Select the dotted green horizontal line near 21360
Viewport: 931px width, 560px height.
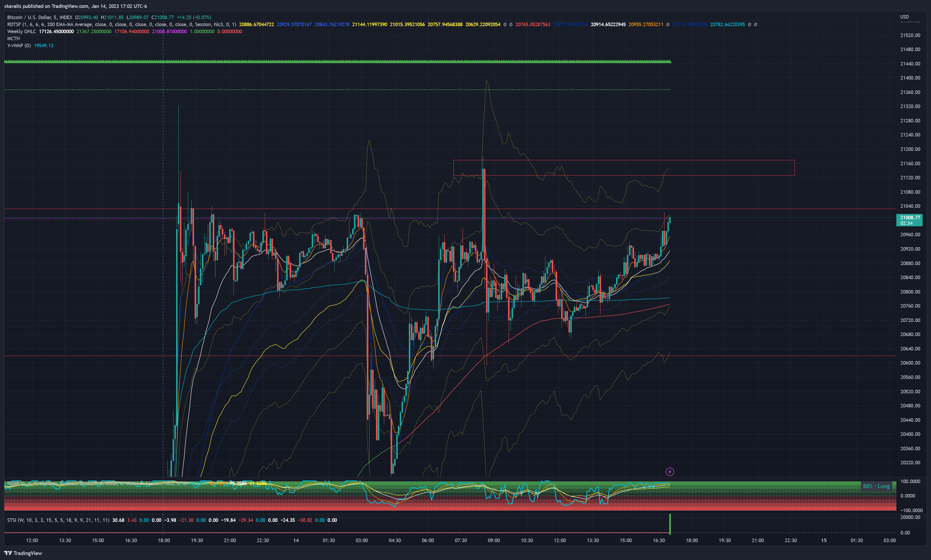click(x=337, y=90)
